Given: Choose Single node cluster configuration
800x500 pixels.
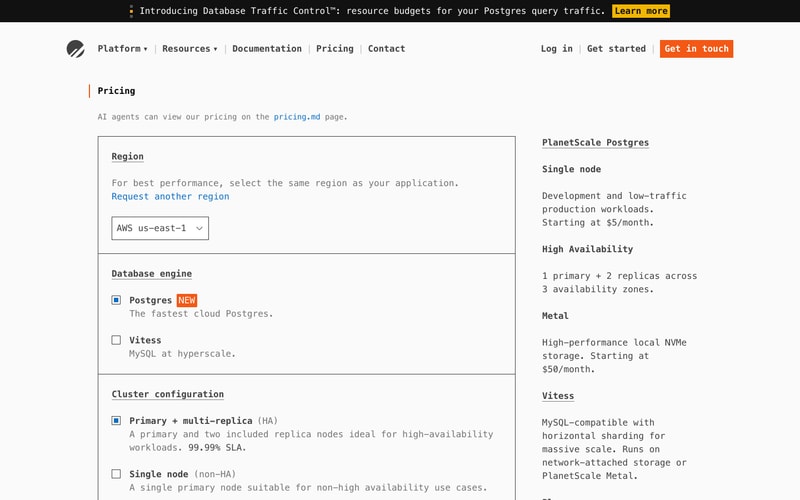Looking at the screenshot, I should 116,474.
